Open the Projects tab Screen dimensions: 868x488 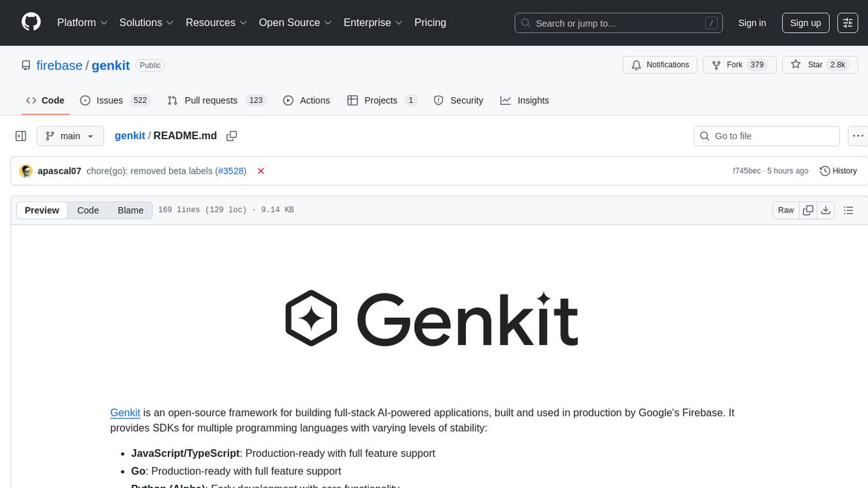tap(382, 100)
